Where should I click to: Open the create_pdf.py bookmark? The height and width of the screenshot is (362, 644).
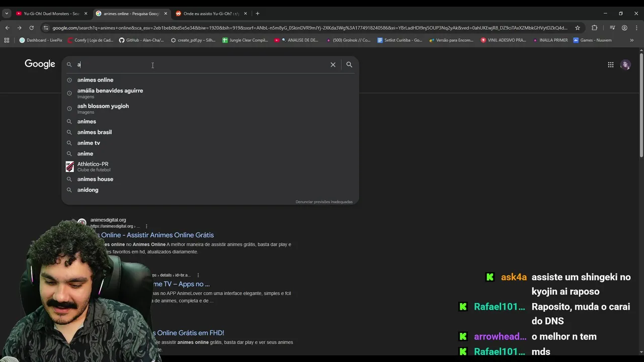[193, 40]
